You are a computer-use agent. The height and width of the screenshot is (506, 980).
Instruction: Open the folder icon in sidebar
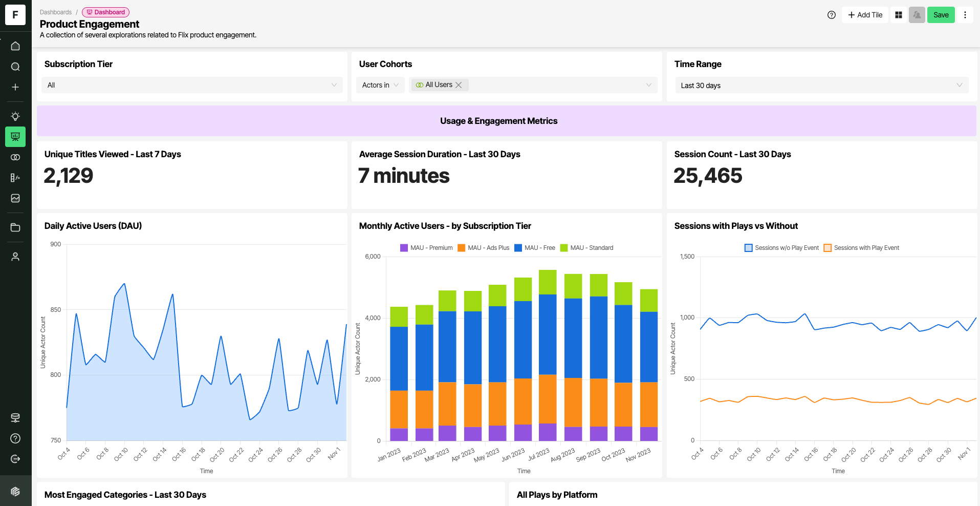coord(15,227)
